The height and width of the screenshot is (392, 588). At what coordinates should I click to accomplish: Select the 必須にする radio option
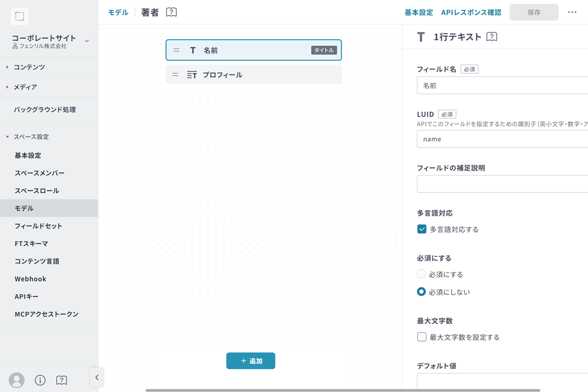point(421,274)
